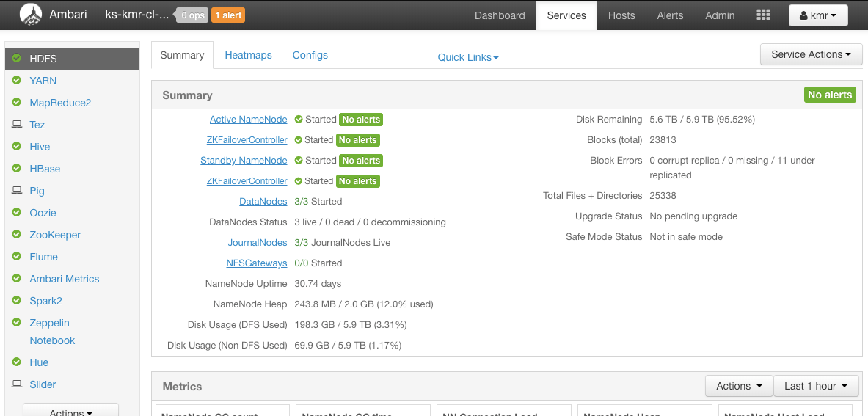Click the summary header No alerts badge
This screenshot has height=416, width=868.
[830, 95]
